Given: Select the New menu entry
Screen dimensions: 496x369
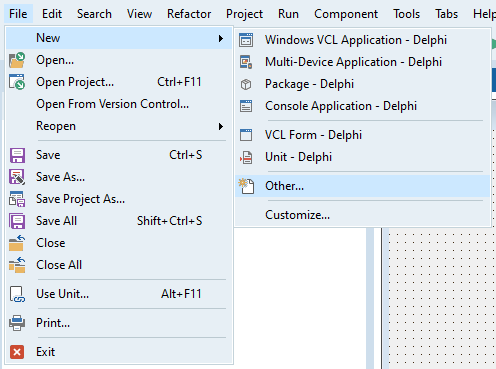Looking at the screenshot, I should (119, 38).
